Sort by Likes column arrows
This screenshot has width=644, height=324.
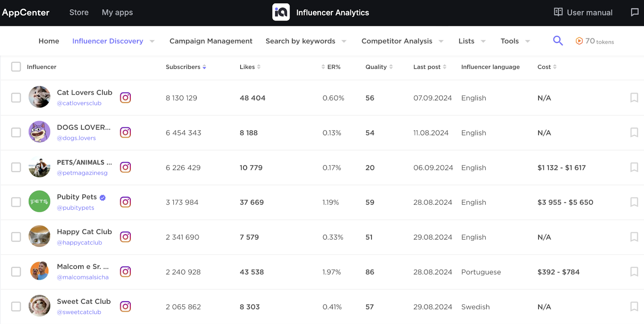[x=259, y=67]
